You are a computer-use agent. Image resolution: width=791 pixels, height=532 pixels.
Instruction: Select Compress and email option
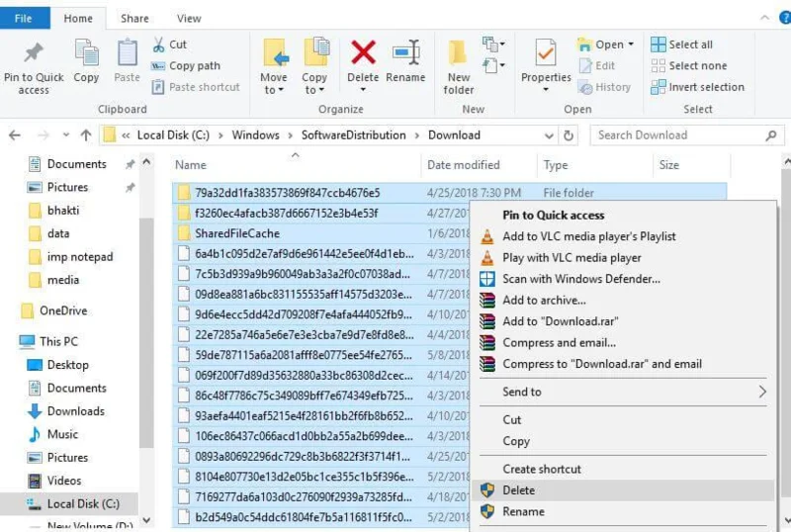(x=623, y=343)
